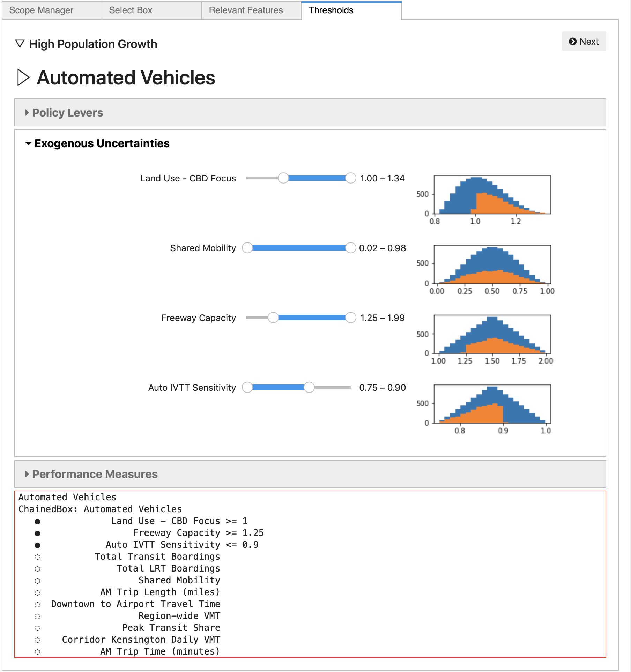Switch to the Scope Manager tab
Viewport: 631px width, 672px height.
(41, 10)
